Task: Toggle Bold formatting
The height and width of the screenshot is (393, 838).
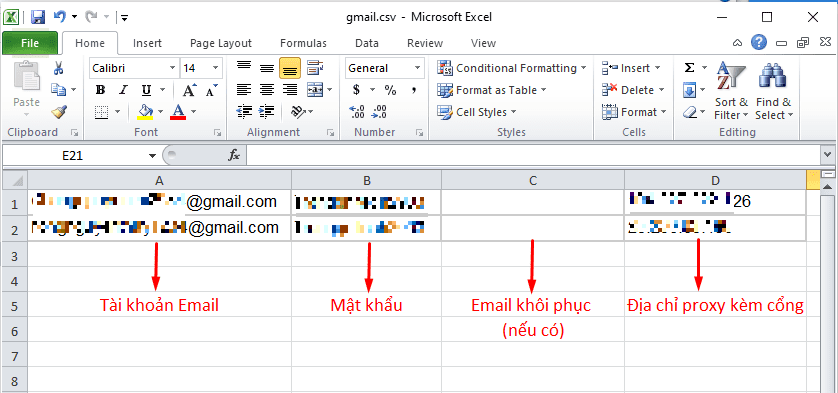Action: [100, 90]
